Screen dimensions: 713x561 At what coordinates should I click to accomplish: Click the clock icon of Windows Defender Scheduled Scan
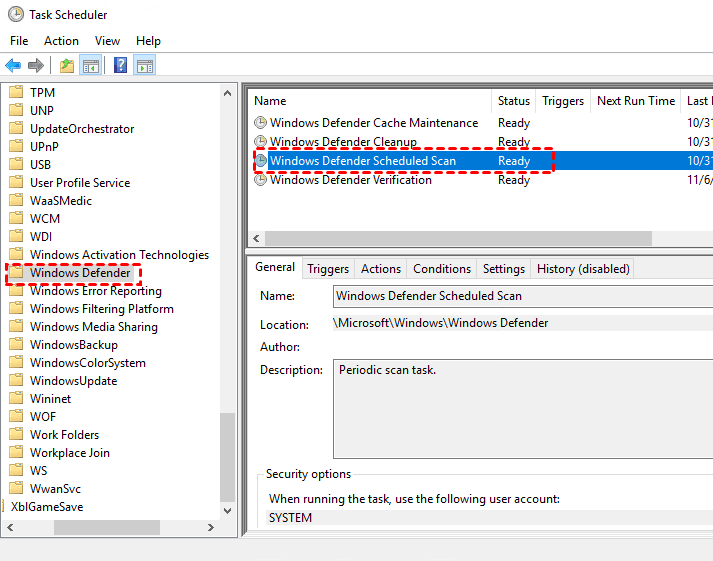[x=260, y=160]
